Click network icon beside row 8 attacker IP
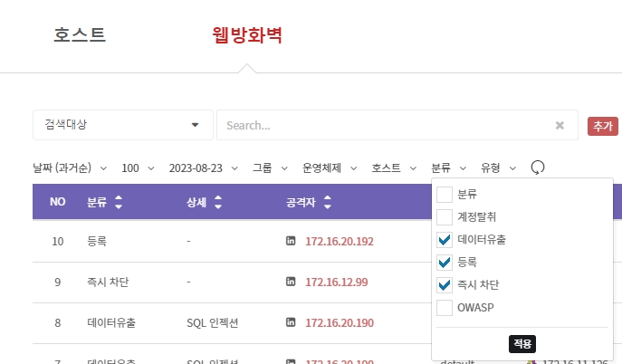This screenshot has height=364, width=622. [x=291, y=321]
